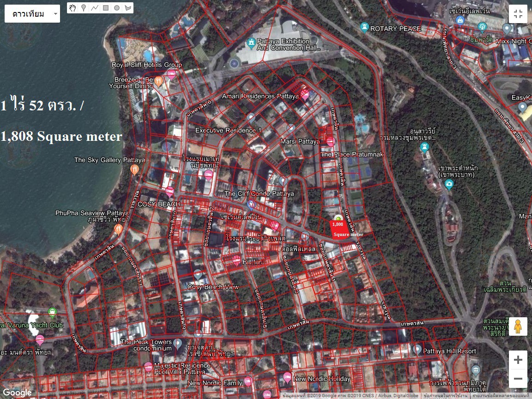Click the green marker above the red plot
This screenshot has height=399, width=532.
tap(338, 218)
